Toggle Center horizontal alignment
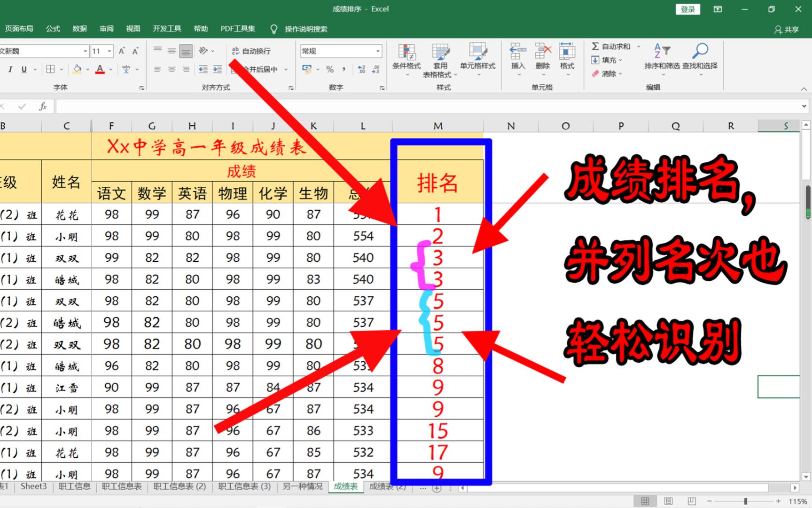Viewport: 812px width, 508px height. click(x=172, y=70)
